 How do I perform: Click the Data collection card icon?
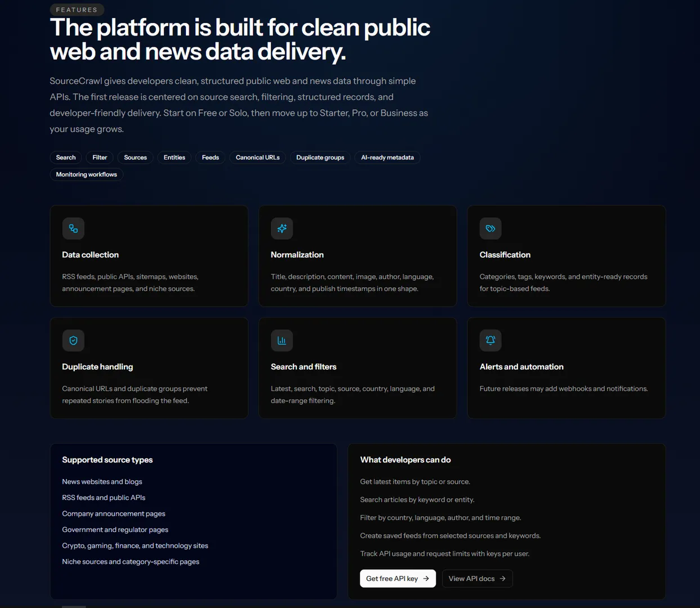pyautogui.click(x=73, y=229)
